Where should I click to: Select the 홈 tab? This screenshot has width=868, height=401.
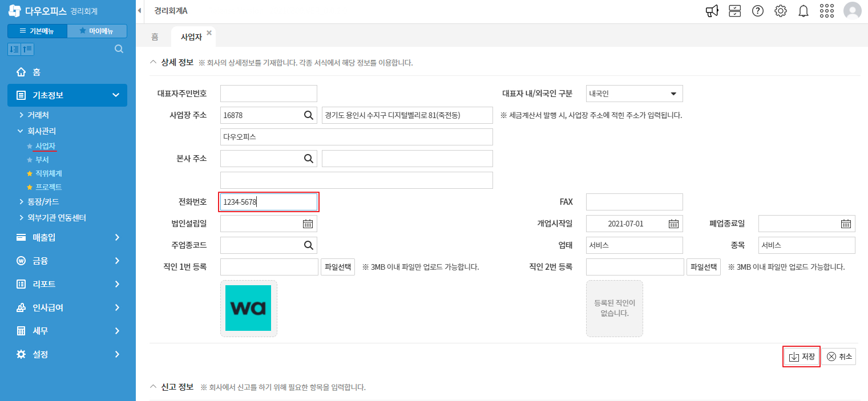154,35
